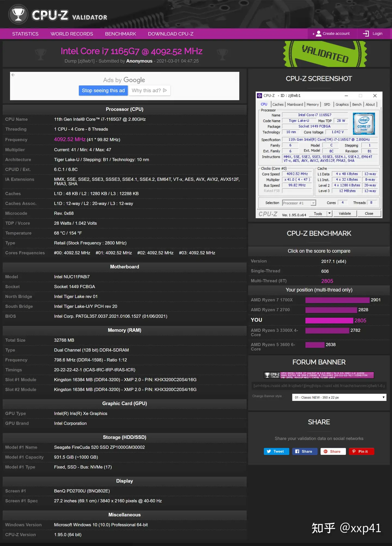Click the Seagate FireCuda 520 SSD name

click(99, 447)
